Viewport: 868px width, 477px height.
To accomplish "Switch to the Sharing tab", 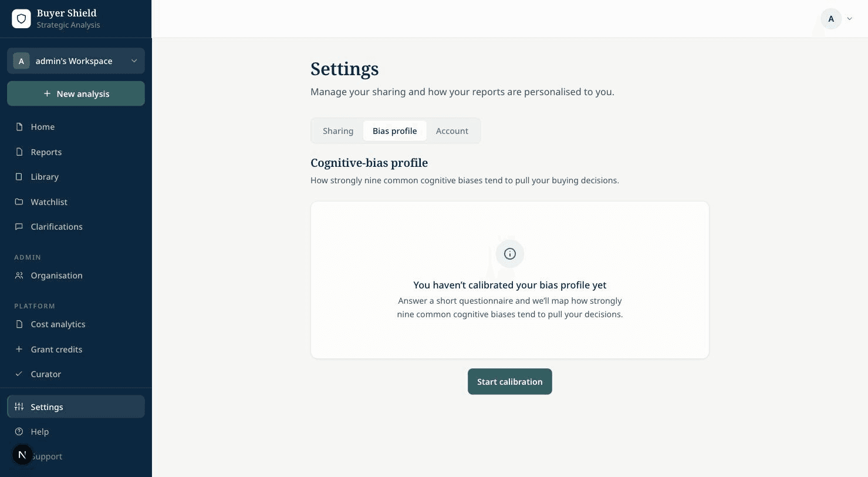I will pyautogui.click(x=338, y=131).
